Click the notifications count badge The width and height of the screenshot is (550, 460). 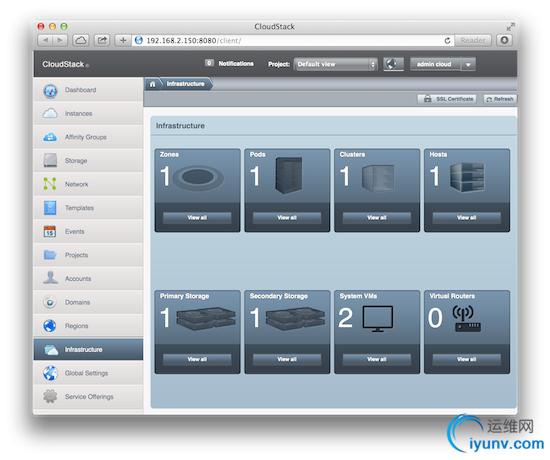(x=209, y=63)
